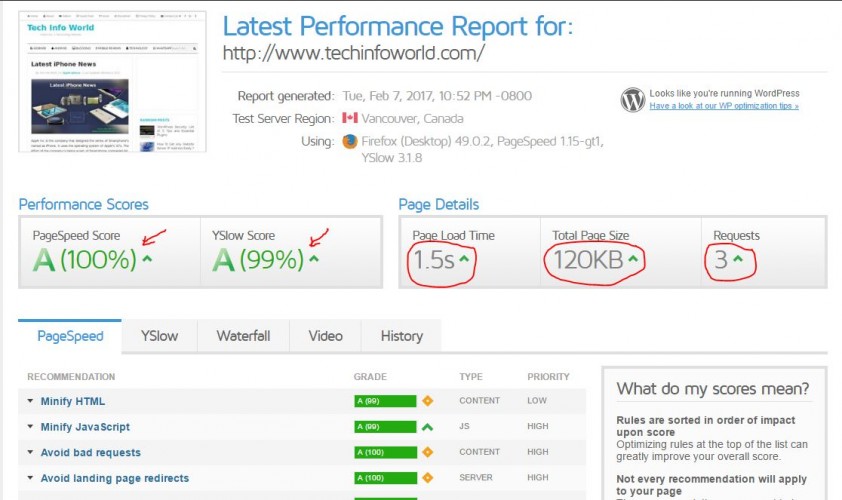The width and height of the screenshot is (842, 500).
Task: Click the Avoid landing page redirects A (100) bar
Action: [x=385, y=477]
